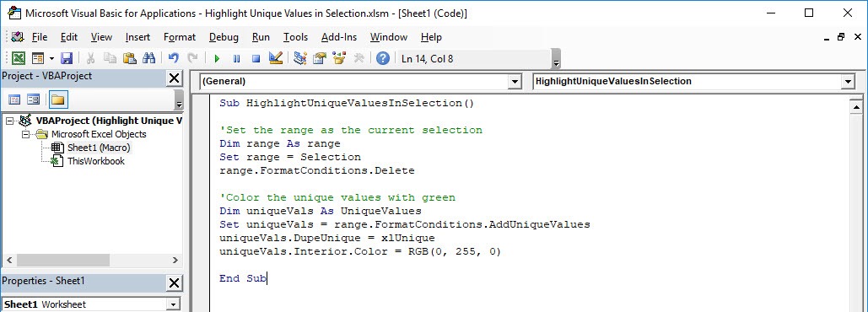Viewport: 868px width, 312px height.
Task: Close the Properties - Sheet1 pane
Action: point(174,283)
